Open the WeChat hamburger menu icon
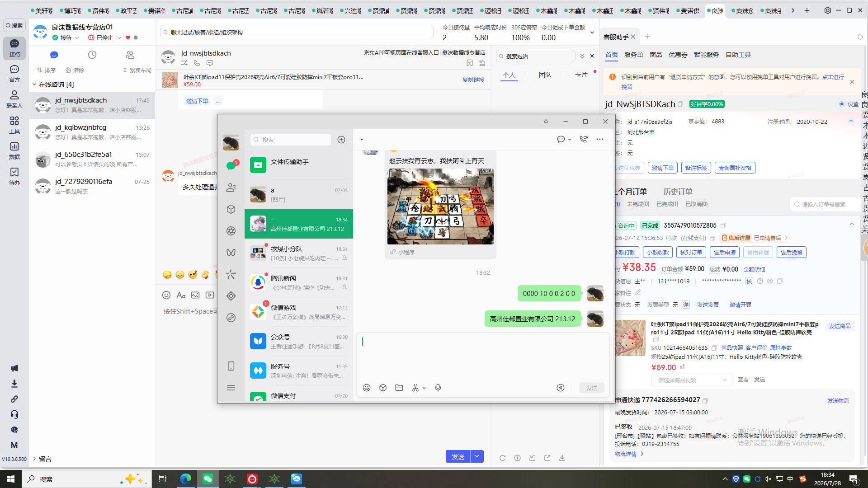 (231, 388)
